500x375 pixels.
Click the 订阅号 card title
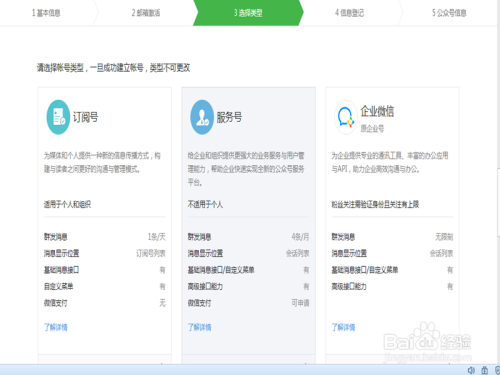point(86,117)
